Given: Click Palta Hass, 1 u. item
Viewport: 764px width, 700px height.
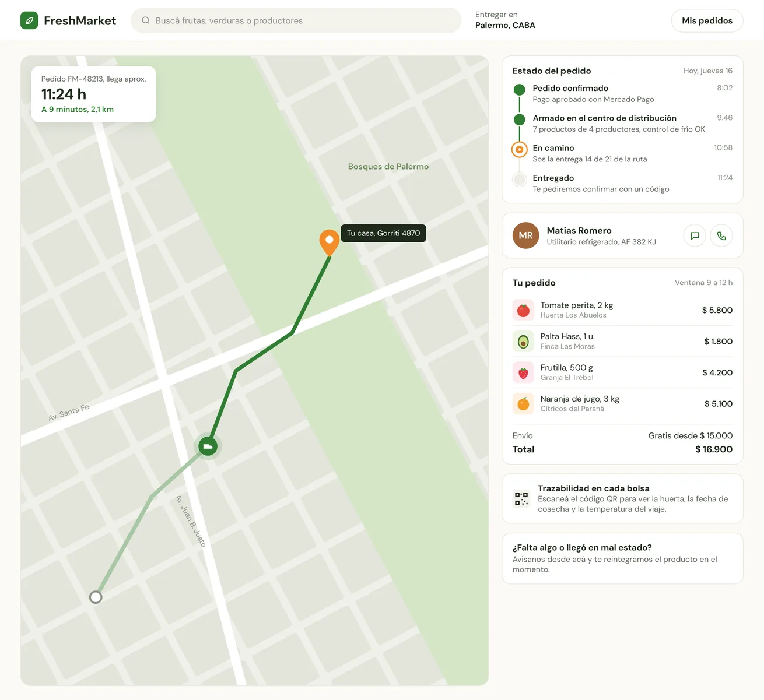Looking at the screenshot, I should [622, 342].
